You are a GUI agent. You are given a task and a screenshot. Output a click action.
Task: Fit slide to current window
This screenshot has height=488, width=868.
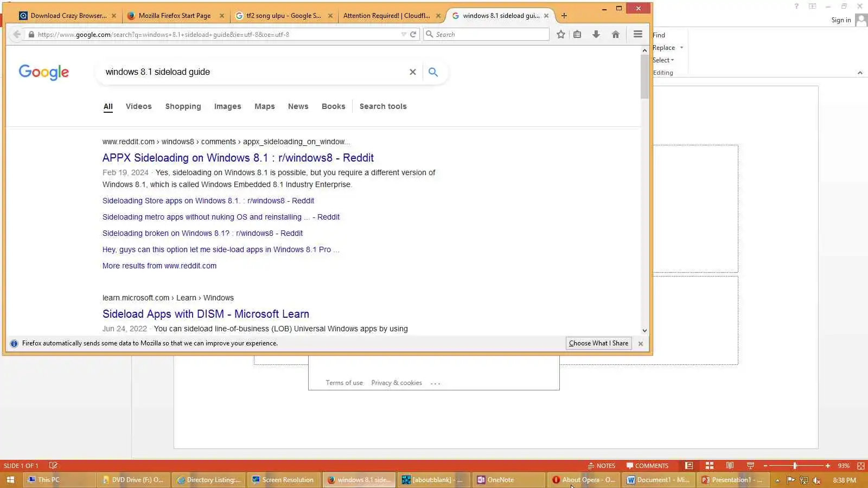[x=861, y=466]
